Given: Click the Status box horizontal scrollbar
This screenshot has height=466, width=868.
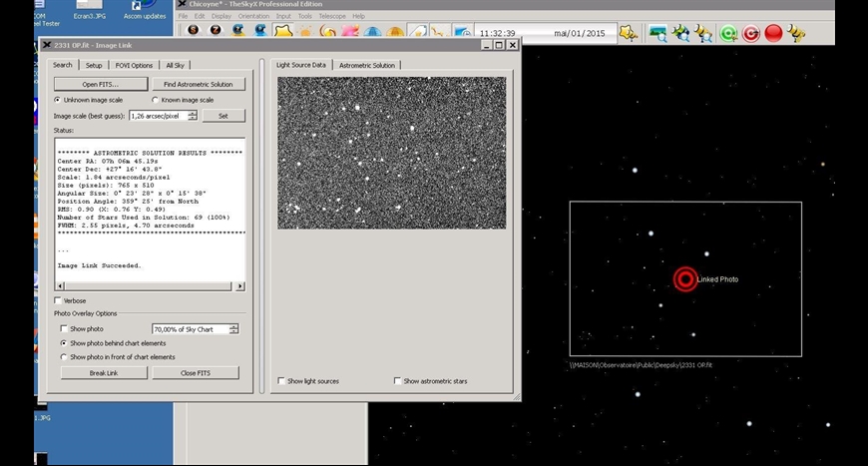Looking at the screenshot, I should [x=150, y=286].
